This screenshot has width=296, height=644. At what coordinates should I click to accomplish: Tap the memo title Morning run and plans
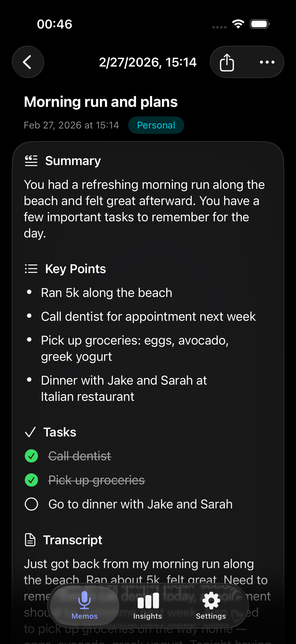[x=101, y=102]
